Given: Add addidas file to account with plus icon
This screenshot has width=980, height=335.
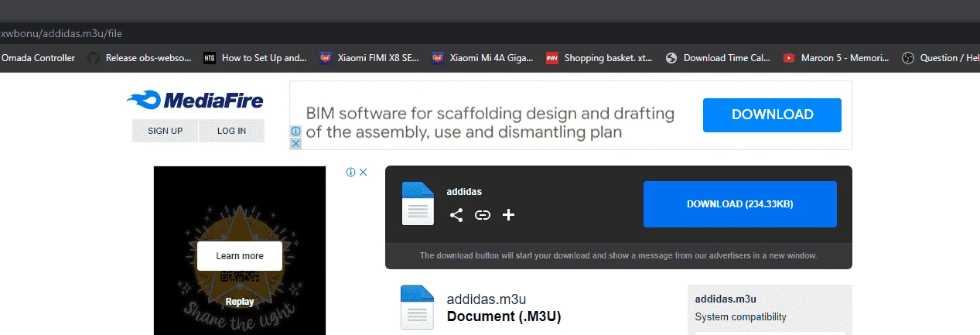Looking at the screenshot, I should click(508, 215).
